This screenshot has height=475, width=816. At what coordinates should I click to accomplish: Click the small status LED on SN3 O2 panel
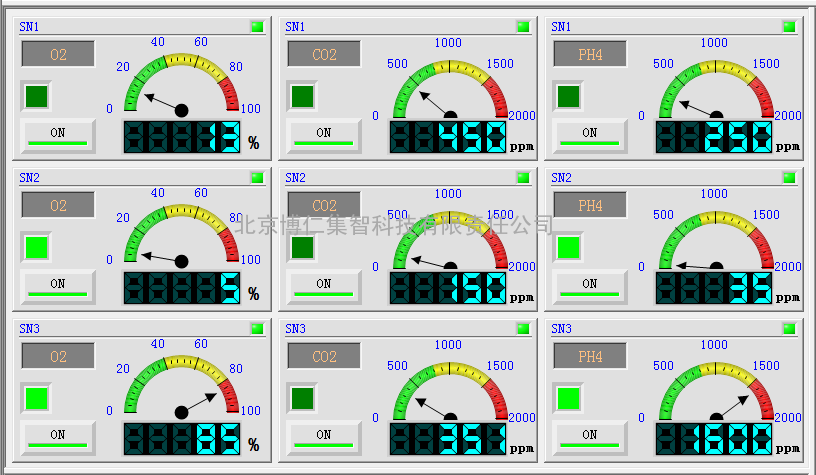(257, 328)
